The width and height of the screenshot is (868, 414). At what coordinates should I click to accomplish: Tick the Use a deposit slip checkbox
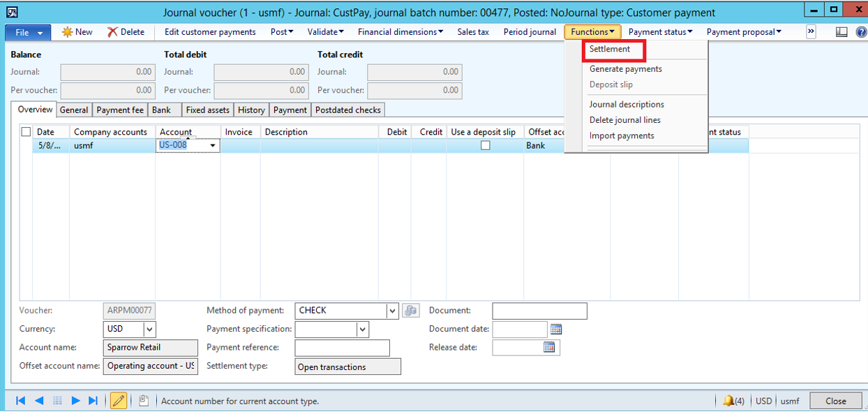pyautogui.click(x=486, y=146)
